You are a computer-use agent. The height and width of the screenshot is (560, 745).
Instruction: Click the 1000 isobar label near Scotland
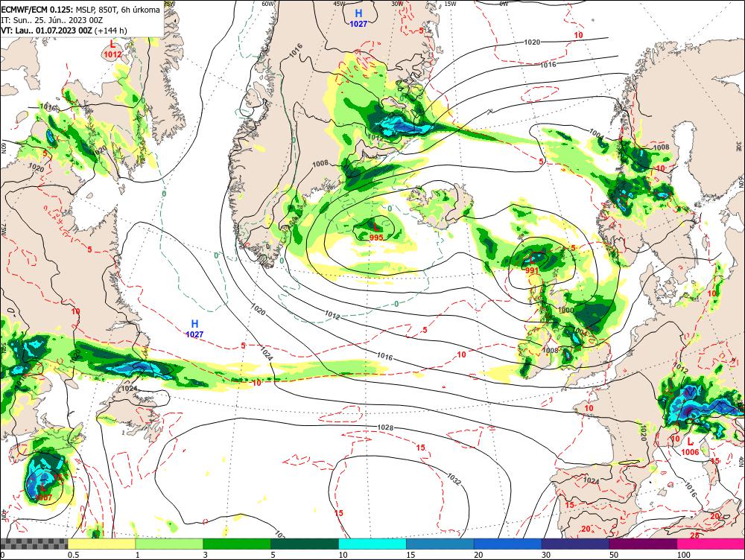coord(566,310)
